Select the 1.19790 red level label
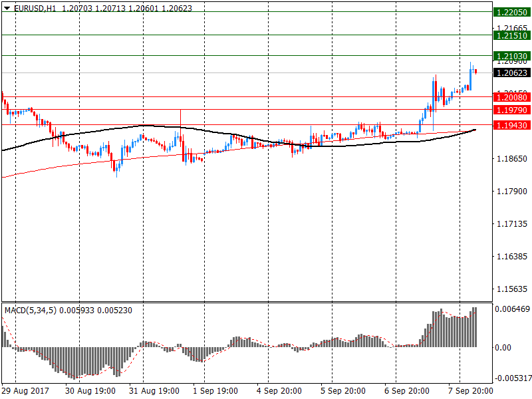 point(511,110)
